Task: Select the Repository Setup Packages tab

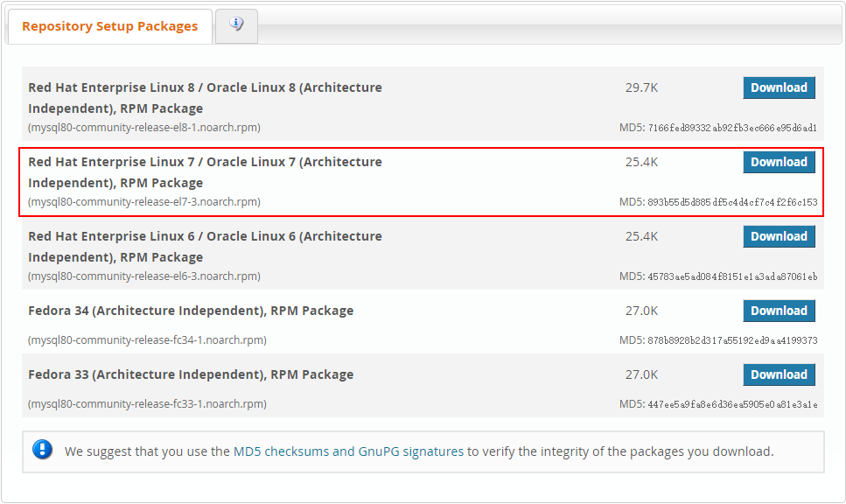Action: click(x=109, y=26)
